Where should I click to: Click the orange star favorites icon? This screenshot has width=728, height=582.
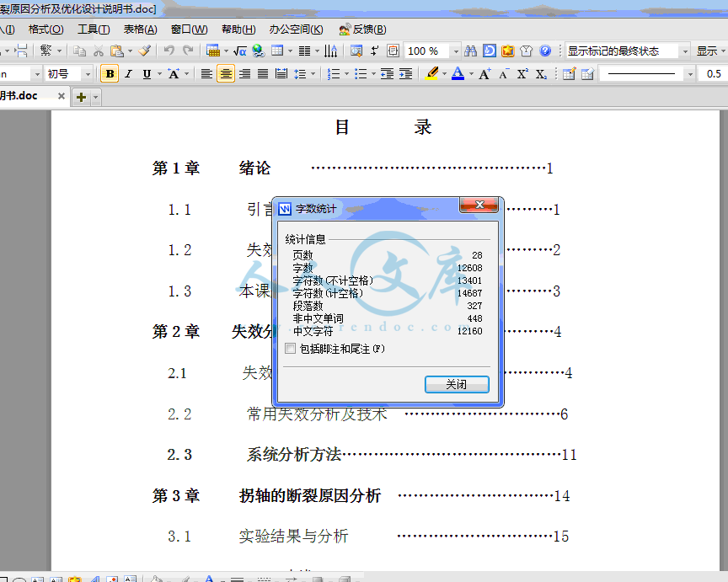pos(507,51)
